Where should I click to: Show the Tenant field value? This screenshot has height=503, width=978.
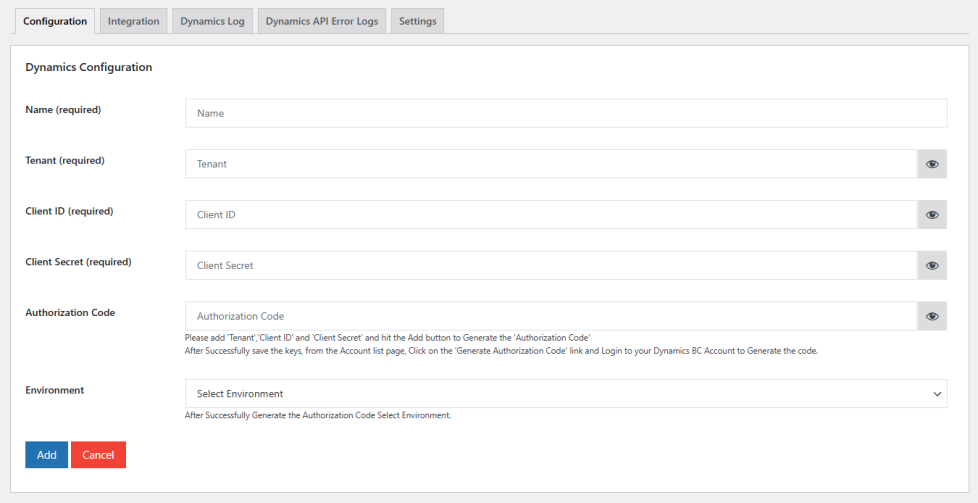932,164
